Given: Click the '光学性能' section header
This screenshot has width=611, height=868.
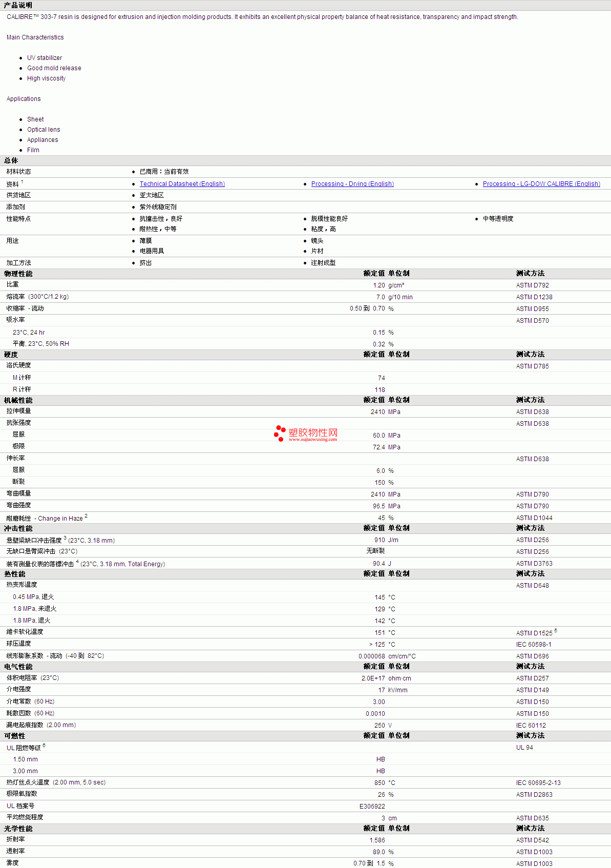Looking at the screenshot, I should tap(18, 829).
